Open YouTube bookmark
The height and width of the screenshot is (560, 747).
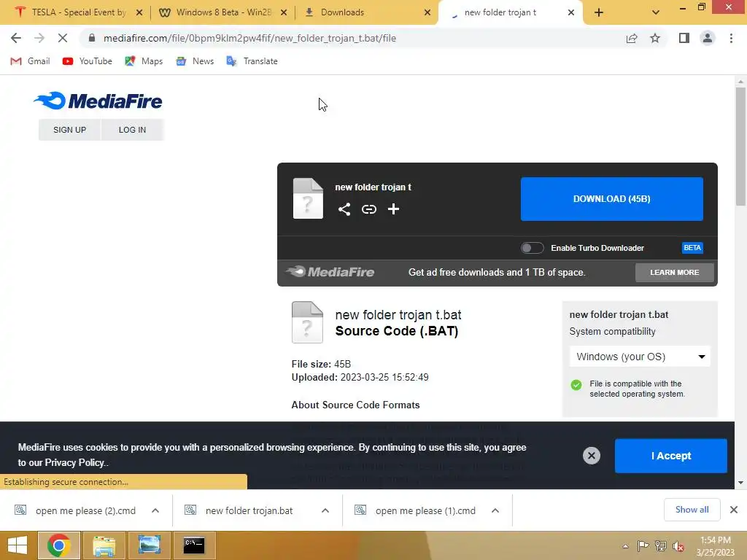click(88, 61)
